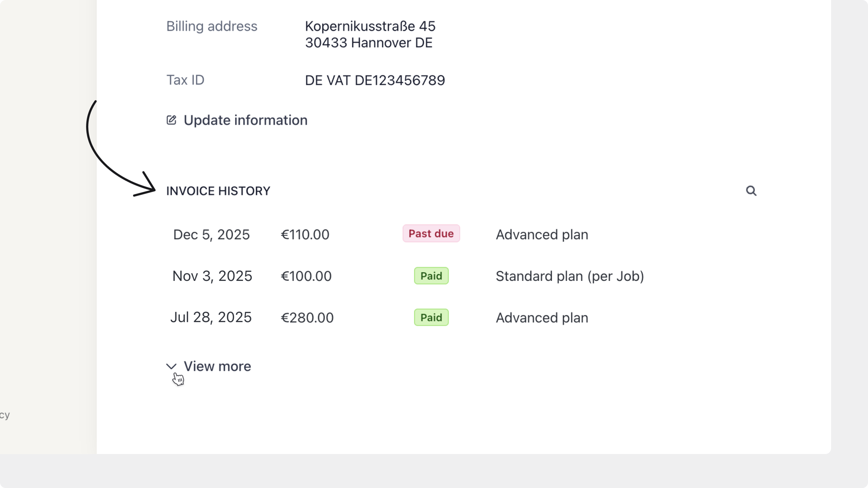Open the Nov 3, 2025 invoice date
This screenshot has width=868, height=488.
coord(212,276)
